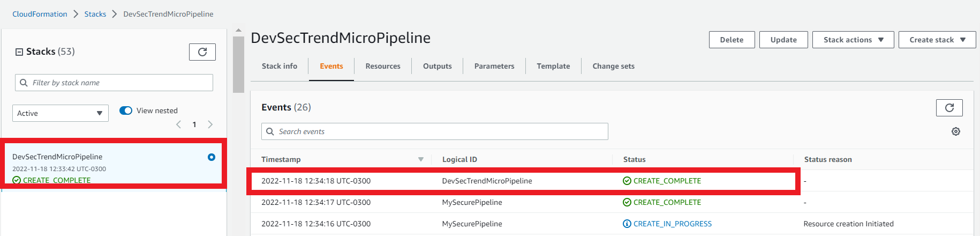Image resolution: width=980 pixels, height=236 pixels.
Task: Click Resource creation Initiated reason
Action: coord(849,224)
